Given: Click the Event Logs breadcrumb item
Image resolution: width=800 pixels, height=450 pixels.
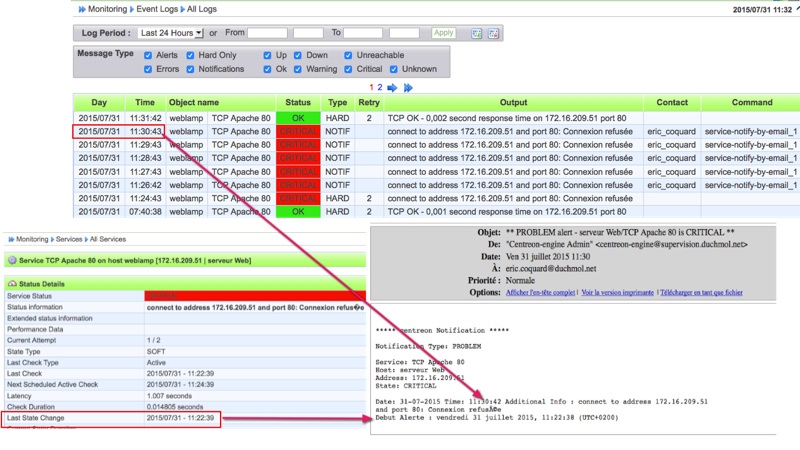Looking at the screenshot, I should 161,7.
